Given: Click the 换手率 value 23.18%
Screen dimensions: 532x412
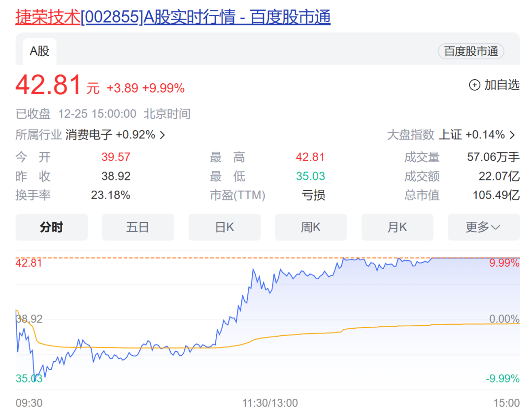Looking at the screenshot, I should (x=111, y=195).
